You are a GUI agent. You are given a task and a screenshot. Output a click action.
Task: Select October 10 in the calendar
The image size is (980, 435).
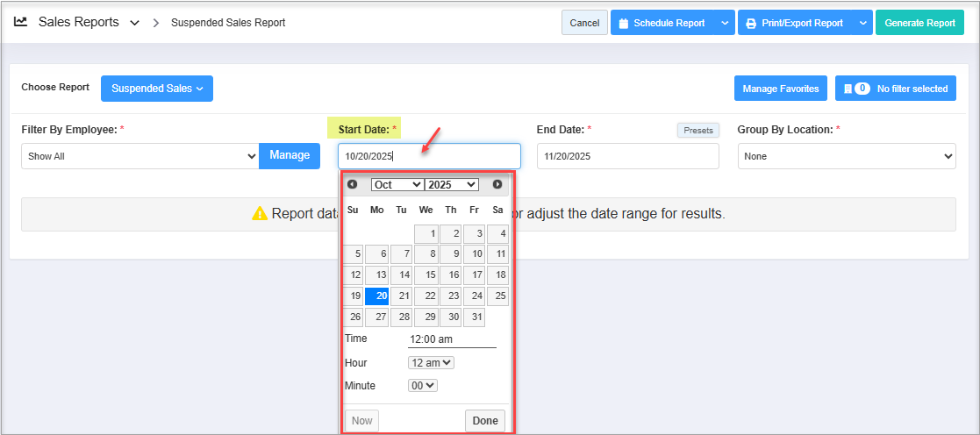tap(475, 254)
